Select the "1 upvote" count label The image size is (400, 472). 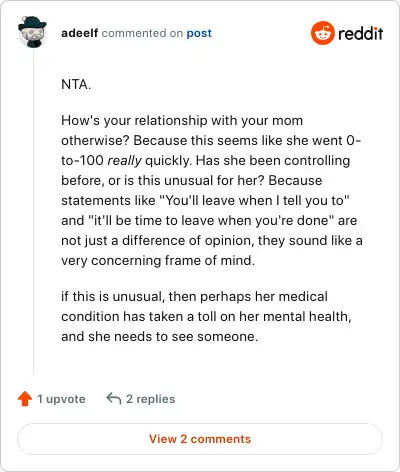pyautogui.click(x=61, y=399)
